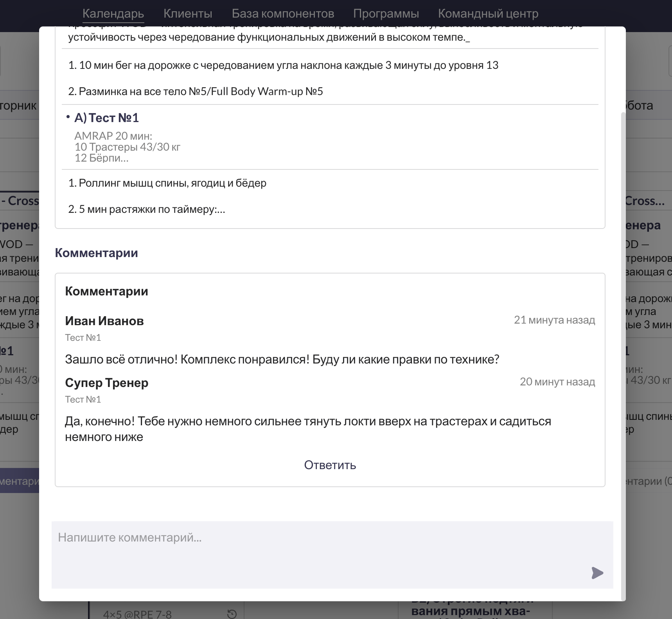Image resolution: width=672 pixels, height=619 pixels.
Task: Click the Супер Тренер author name
Action: click(107, 383)
